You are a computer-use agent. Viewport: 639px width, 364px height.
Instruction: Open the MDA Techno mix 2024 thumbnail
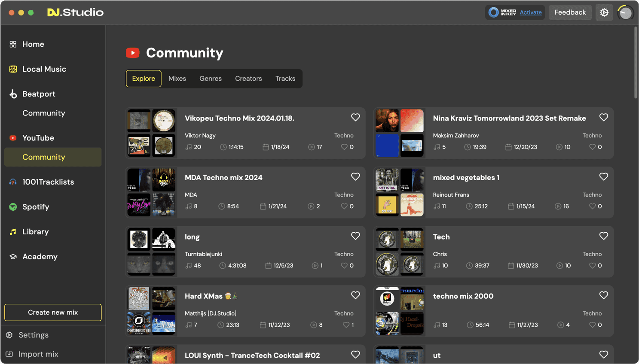(151, 192)
